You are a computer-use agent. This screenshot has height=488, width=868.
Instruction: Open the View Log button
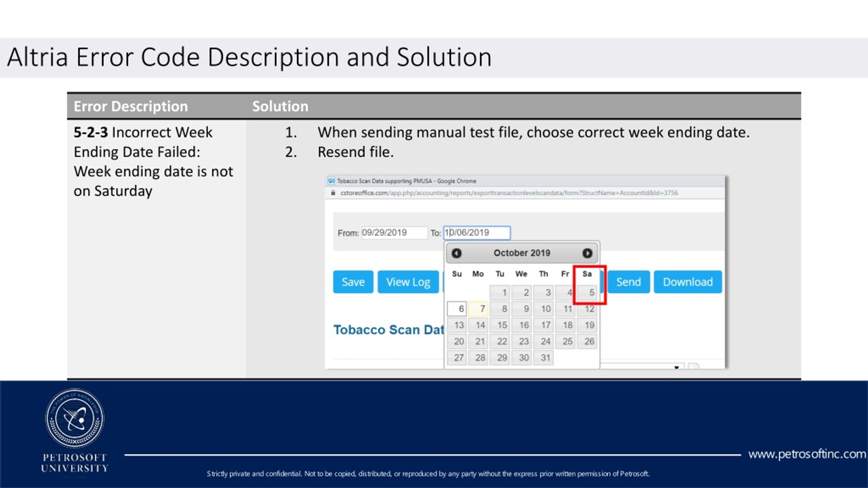408,282
